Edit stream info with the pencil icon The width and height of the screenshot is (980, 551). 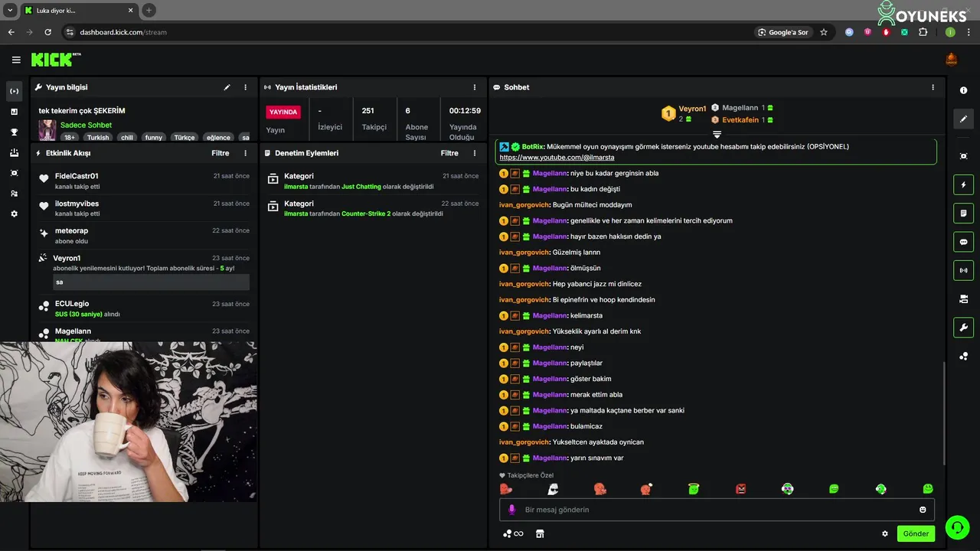227,87
